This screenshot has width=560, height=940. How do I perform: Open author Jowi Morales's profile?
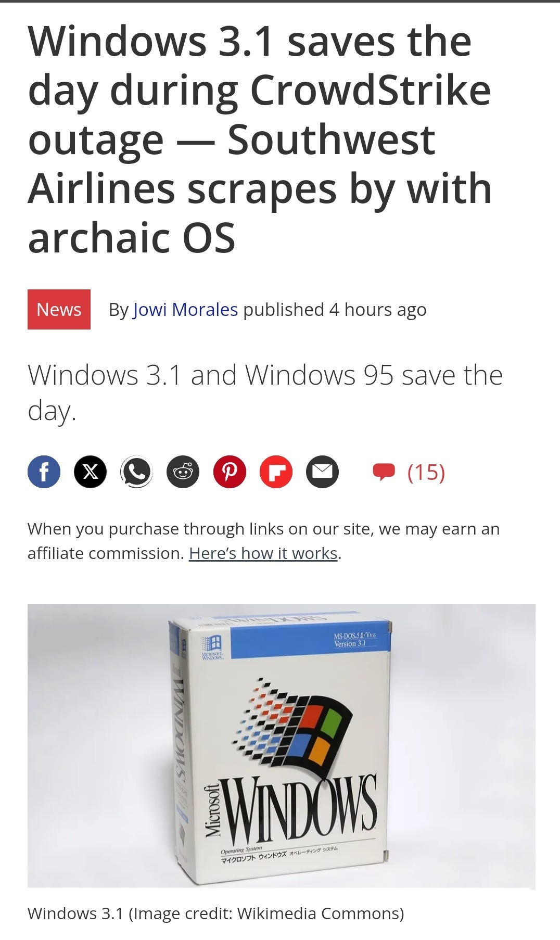pos(186,310)
